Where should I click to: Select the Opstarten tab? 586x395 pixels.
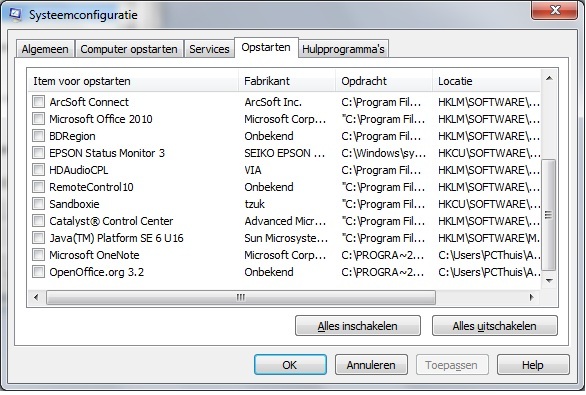pos(266,47)
